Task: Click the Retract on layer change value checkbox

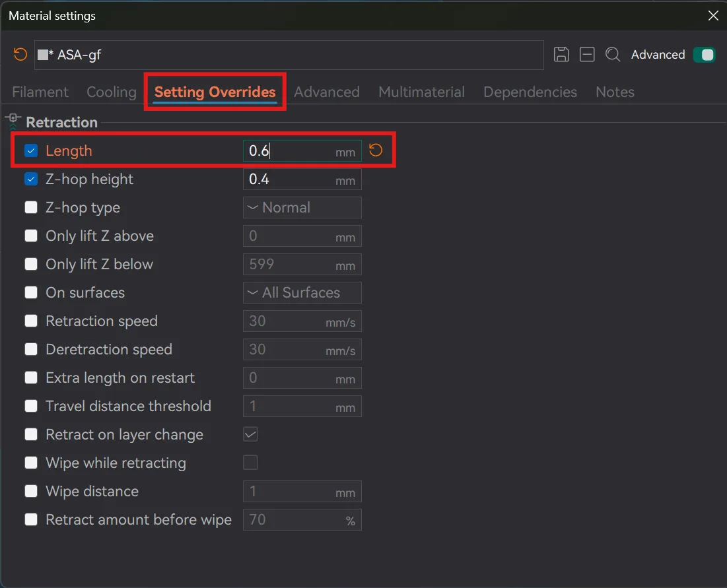Action: (x=250, y=434)
